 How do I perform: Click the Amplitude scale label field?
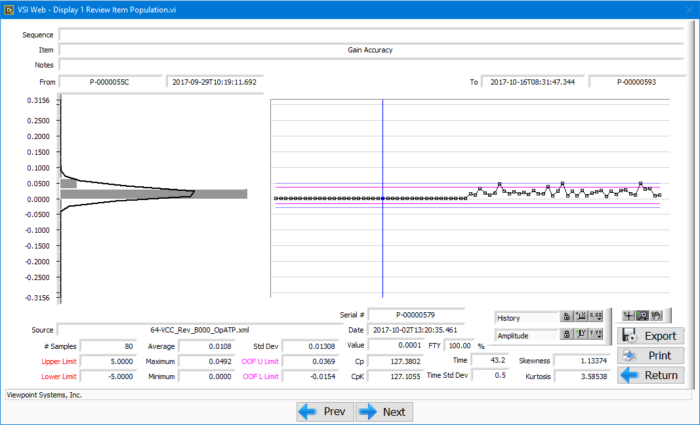527,335
